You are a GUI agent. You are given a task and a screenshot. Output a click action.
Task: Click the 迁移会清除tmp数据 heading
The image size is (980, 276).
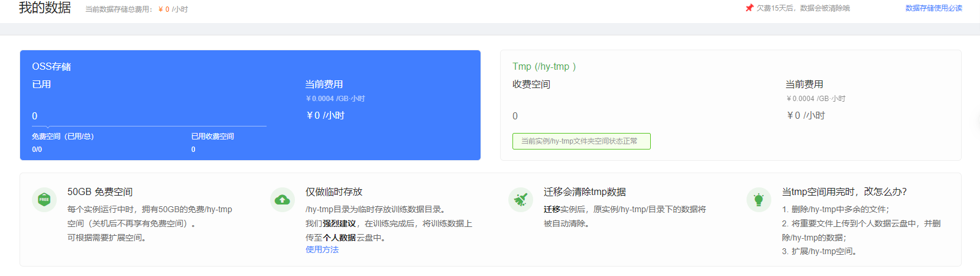[585, 192]
